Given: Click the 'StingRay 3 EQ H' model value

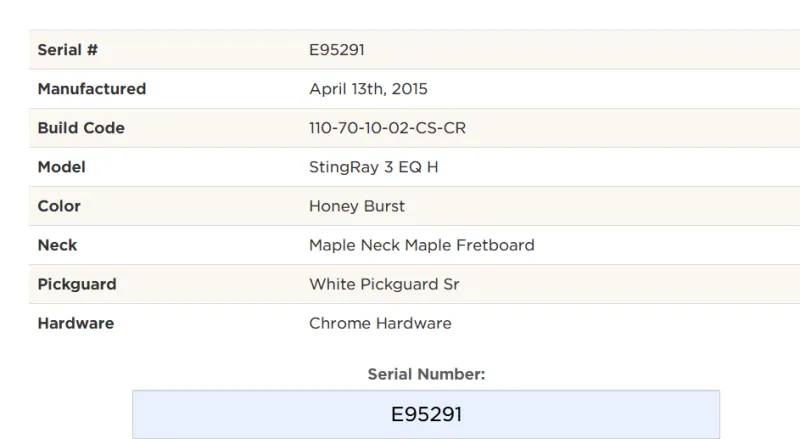Looking at the screenshot, I should coord(373,167).
